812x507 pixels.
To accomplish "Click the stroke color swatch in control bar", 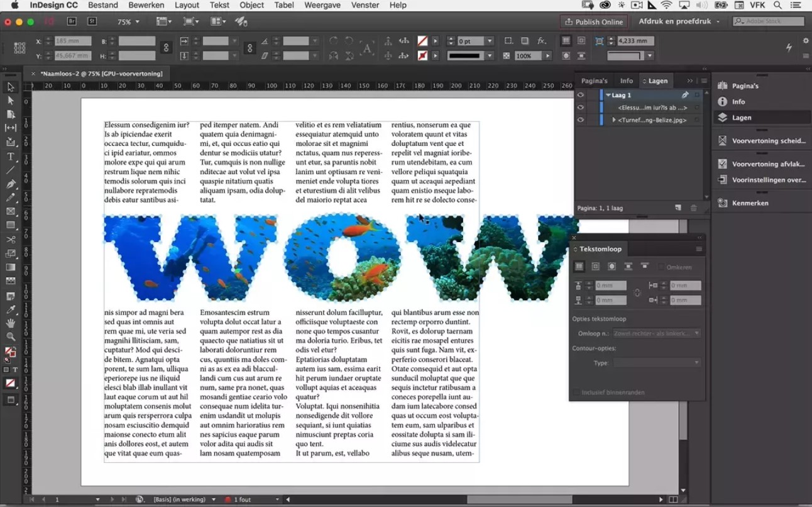I will 423,56.
